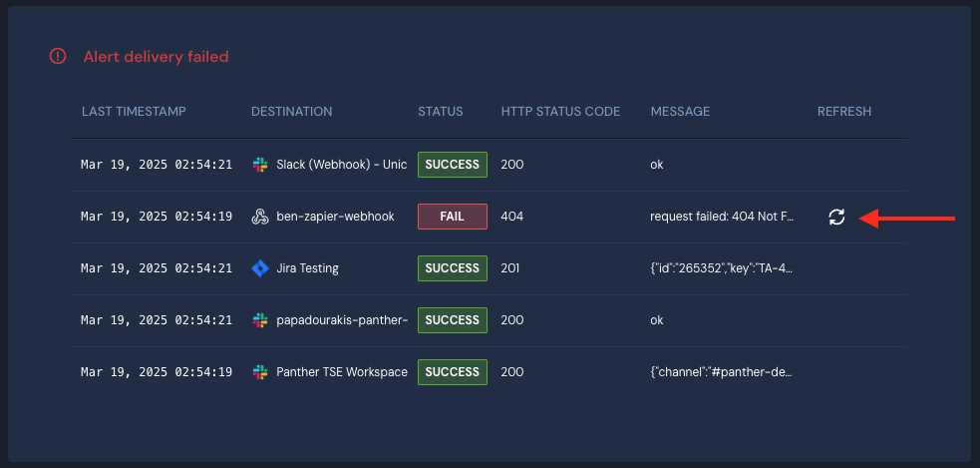Click the REFRESH column header

point(844,112)
